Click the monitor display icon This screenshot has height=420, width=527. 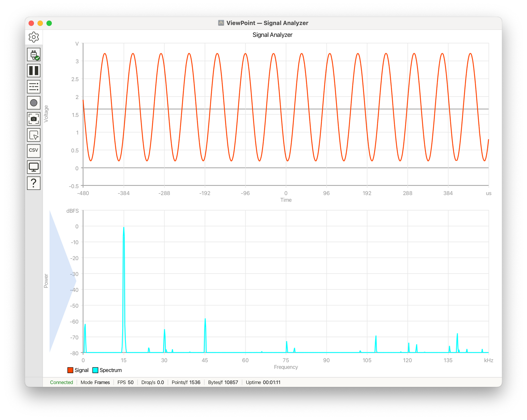coord(34,167)
